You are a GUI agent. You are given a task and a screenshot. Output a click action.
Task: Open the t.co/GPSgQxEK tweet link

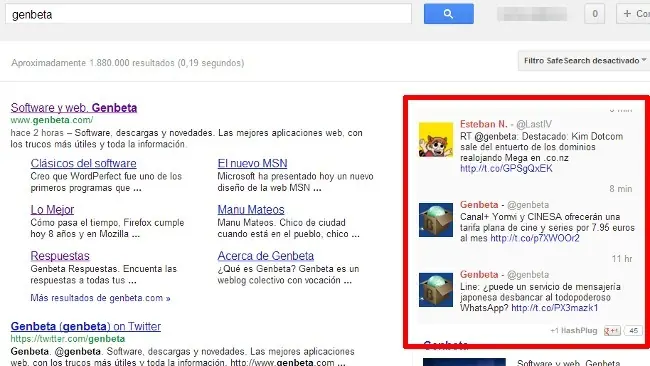click(x=506, y=169)
